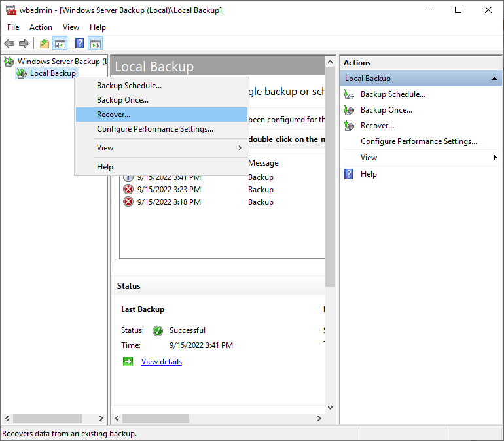Click the Forward arrow toolbar icon
Screen dimensions: 504x441
(x=24, y=43)
